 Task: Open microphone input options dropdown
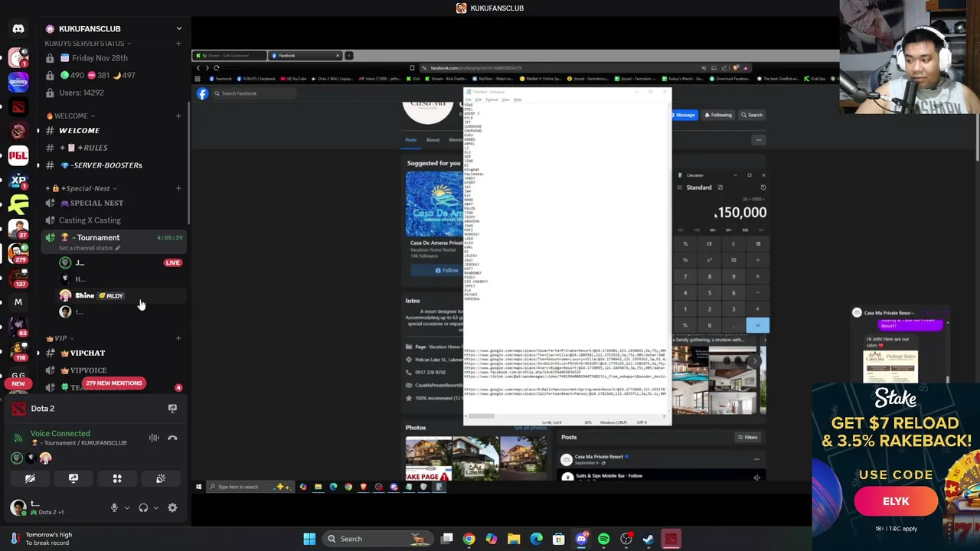127,507
